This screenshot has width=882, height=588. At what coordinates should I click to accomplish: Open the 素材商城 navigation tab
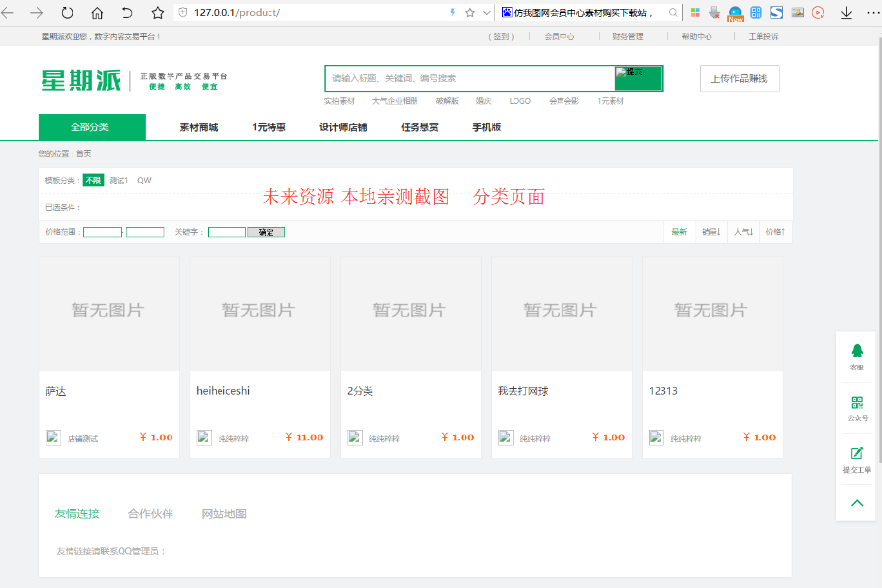coord(198,127)
